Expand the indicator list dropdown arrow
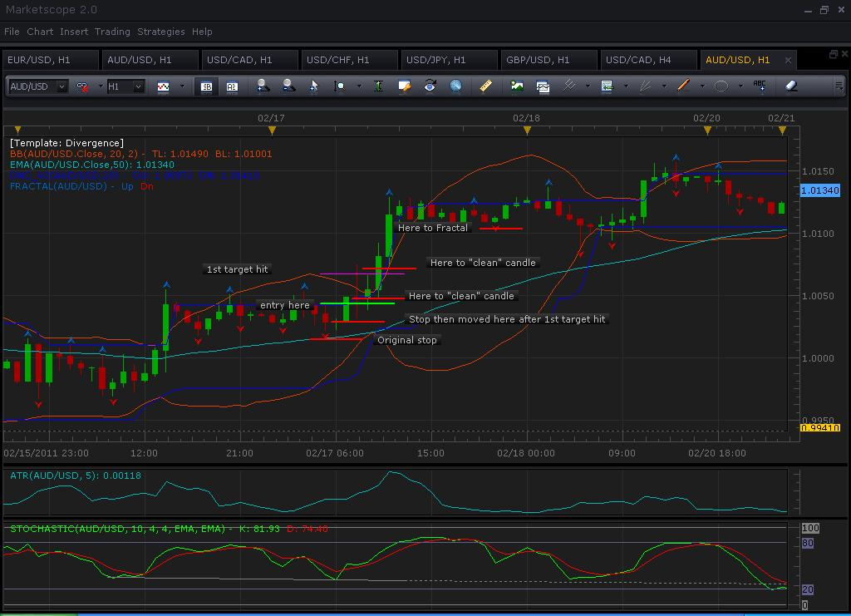851x616 pixels. [626, 86]
